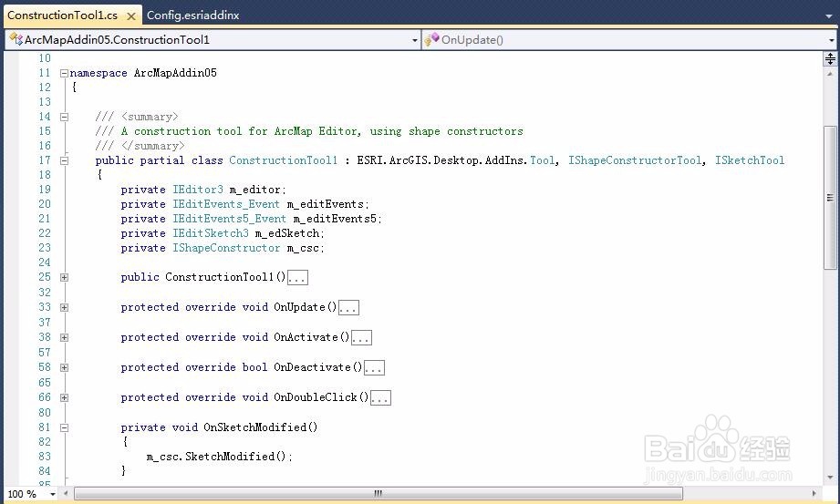The width and height of the screenshot is (840, 504).
Task: Switch to the ConstructionTool1.cs tab
Action: (62, 15)
